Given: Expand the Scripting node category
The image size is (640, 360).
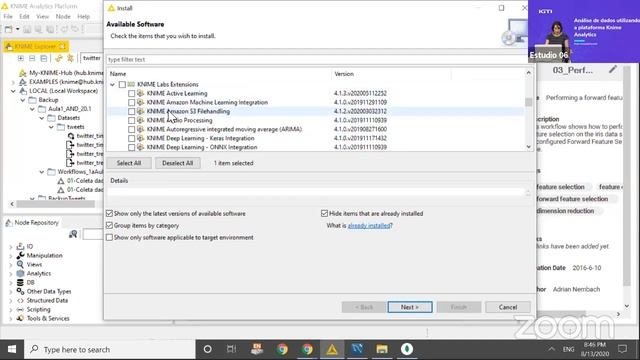Looking at the screenshot, I should click(x=11, y=309).
